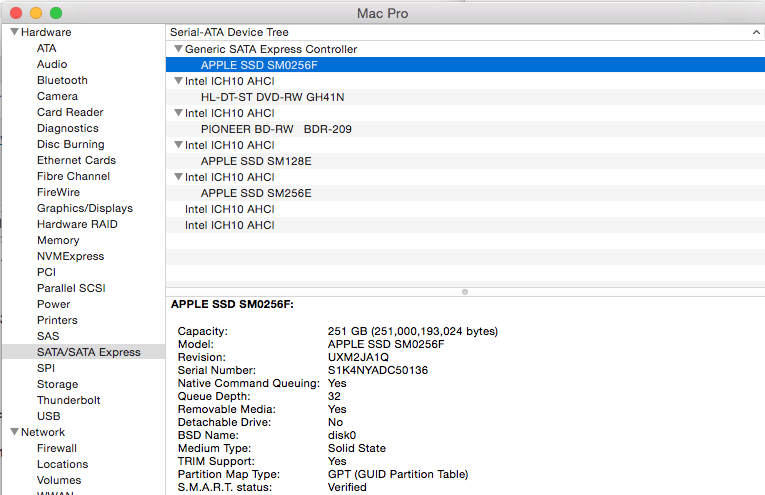
Task: Select Thunderbolt in sidebar
Action: [68, 400]
